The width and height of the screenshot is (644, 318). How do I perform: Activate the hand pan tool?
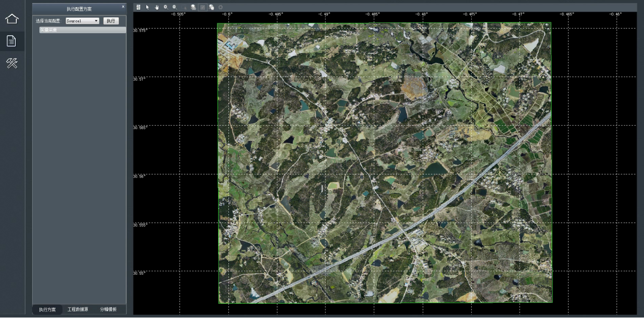[x=157, y=7]
